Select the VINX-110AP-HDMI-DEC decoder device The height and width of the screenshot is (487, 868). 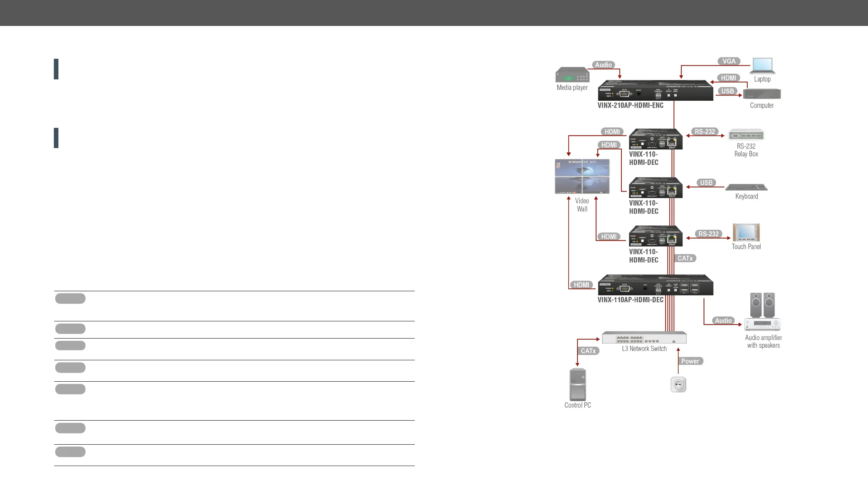[655, 285]
